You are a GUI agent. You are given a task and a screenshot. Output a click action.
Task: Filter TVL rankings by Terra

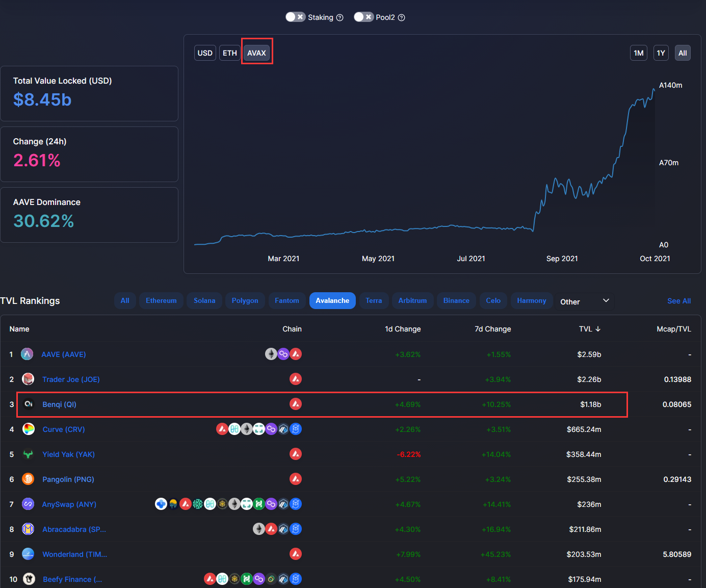(374, 301)
